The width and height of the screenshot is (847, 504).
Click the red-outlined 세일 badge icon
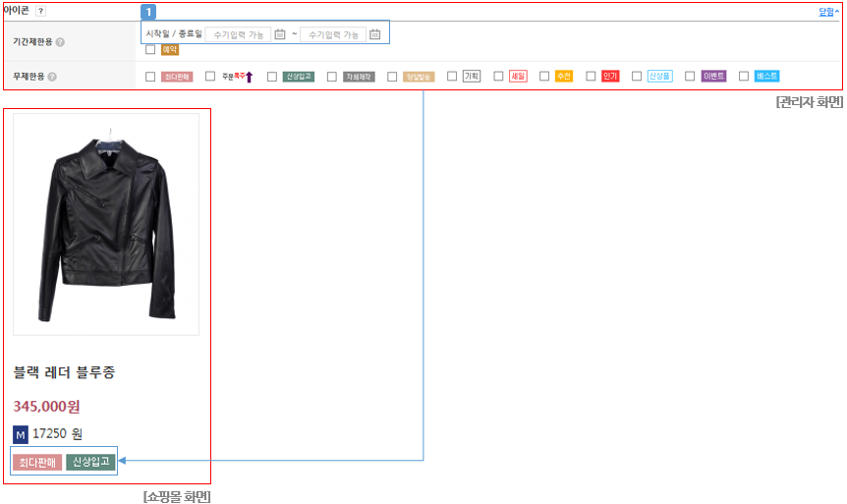[x=518, y=77]
